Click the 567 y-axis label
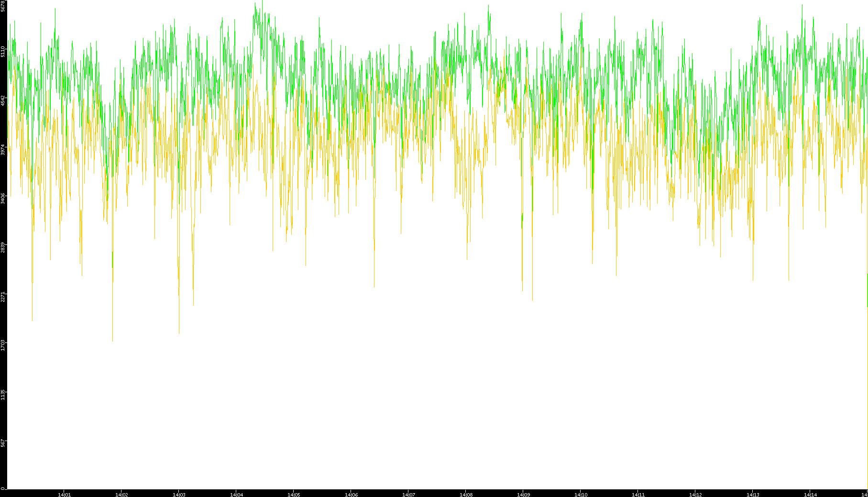 click(x=3, y=442)
